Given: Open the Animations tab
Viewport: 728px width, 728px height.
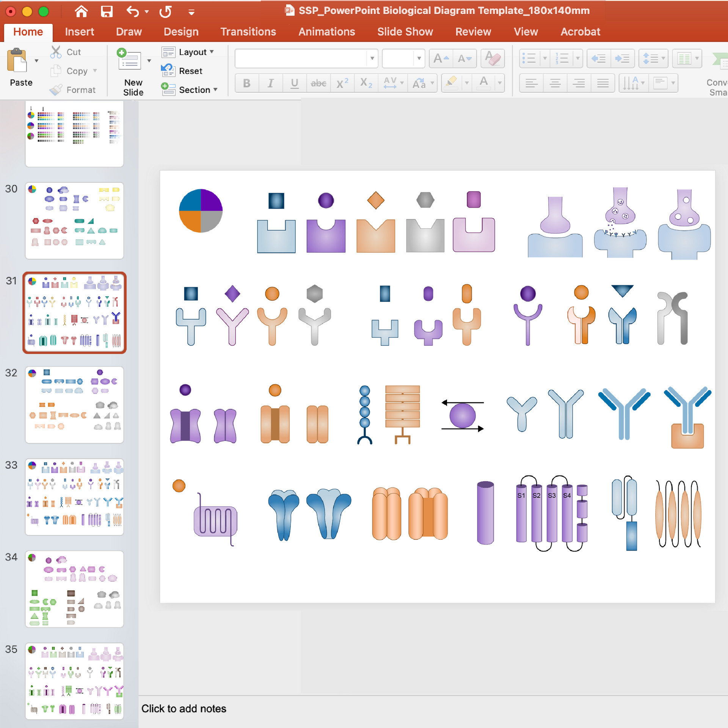Looking at the screenshot, I should [327, 32].
